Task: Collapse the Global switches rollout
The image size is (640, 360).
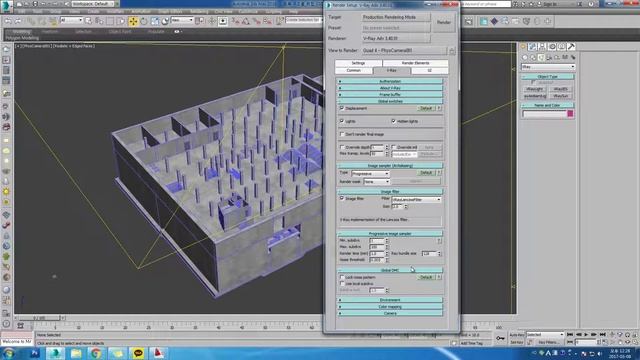Action: (390, 101)
